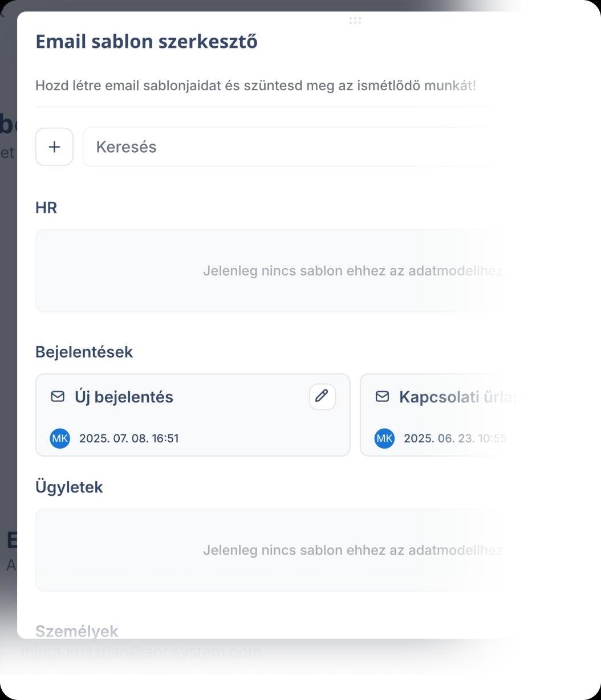Select the Bejelentések section heading

tap(84, 352)
